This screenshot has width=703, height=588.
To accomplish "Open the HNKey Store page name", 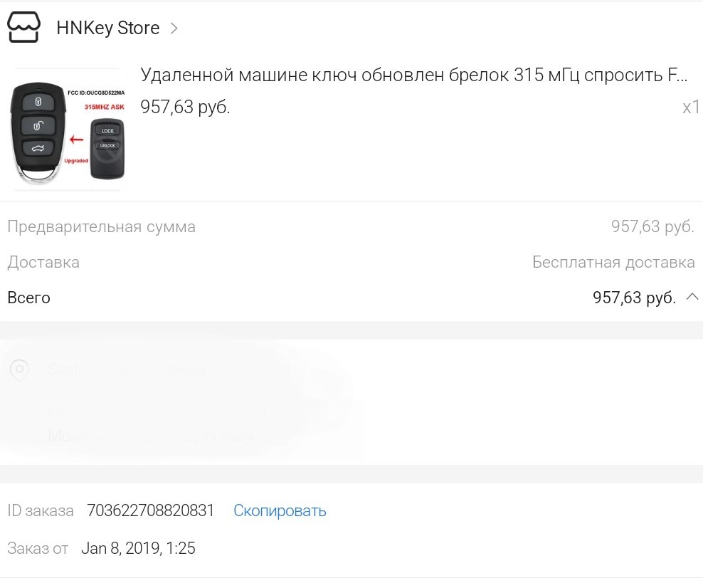I will click(107, 28).
